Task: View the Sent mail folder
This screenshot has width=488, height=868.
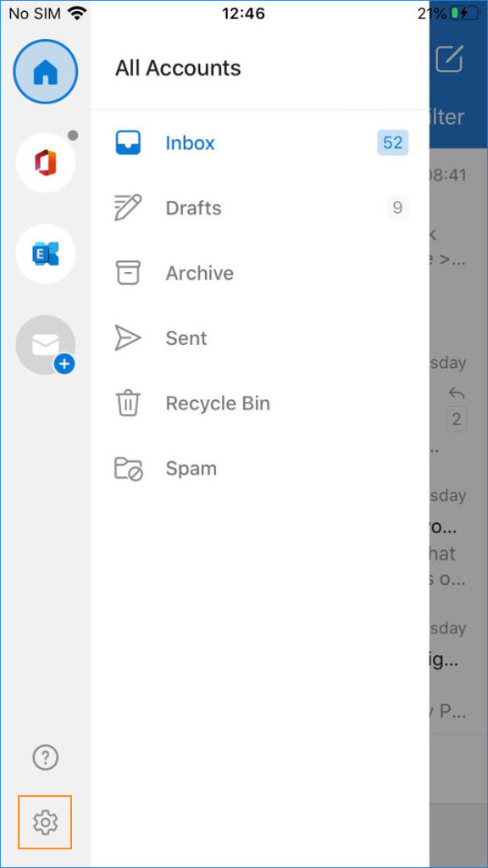Action: tap(186, 337)
